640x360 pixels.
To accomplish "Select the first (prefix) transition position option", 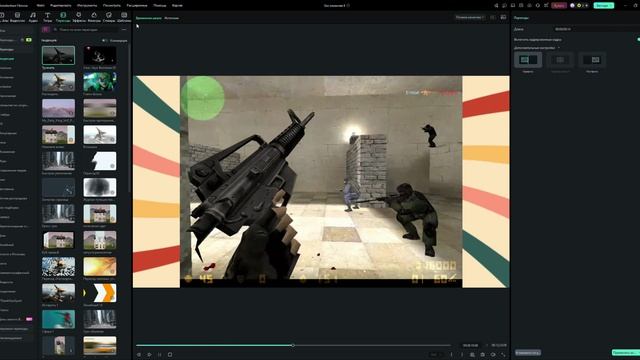I will point(528,60).
